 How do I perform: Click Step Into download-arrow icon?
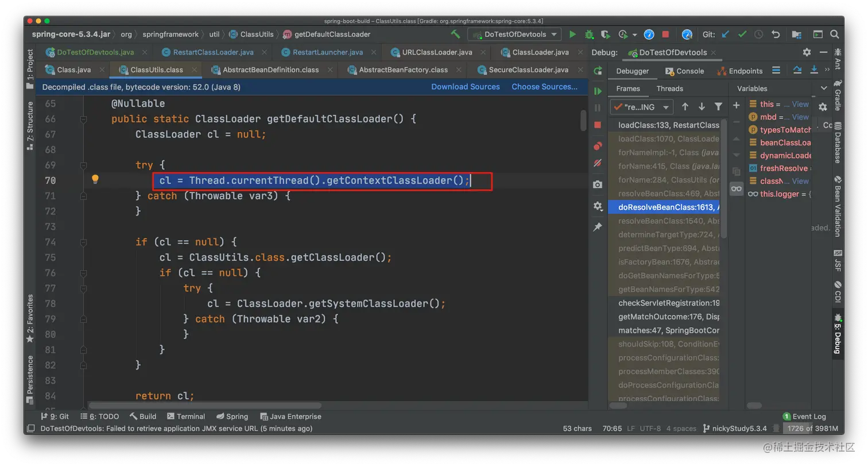[x=814, y=71]
